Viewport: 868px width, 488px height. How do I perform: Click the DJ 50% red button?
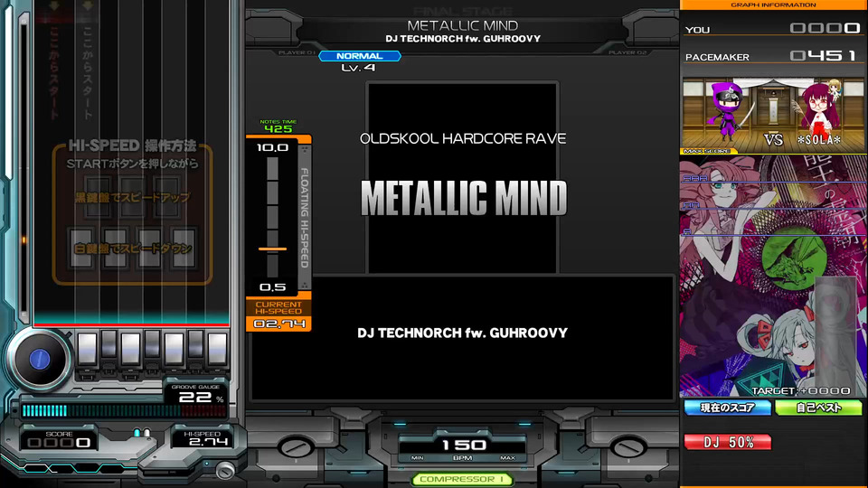coord(727,442)
